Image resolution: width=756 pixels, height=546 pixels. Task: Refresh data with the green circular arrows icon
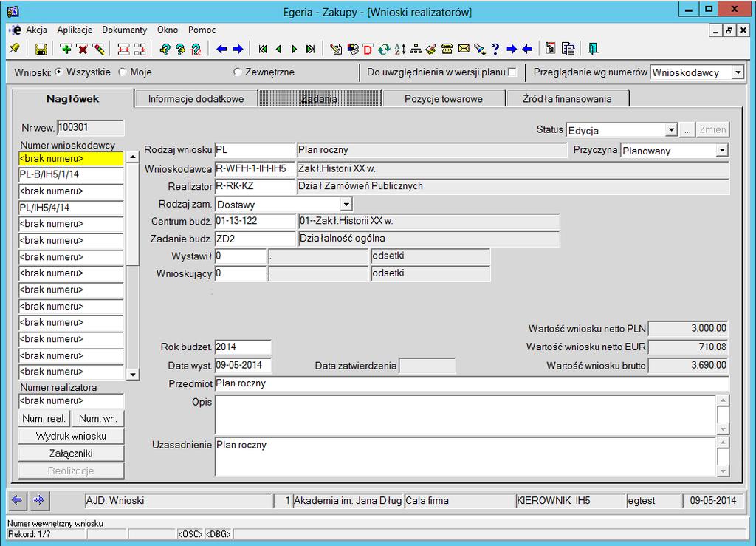(384, 49)
